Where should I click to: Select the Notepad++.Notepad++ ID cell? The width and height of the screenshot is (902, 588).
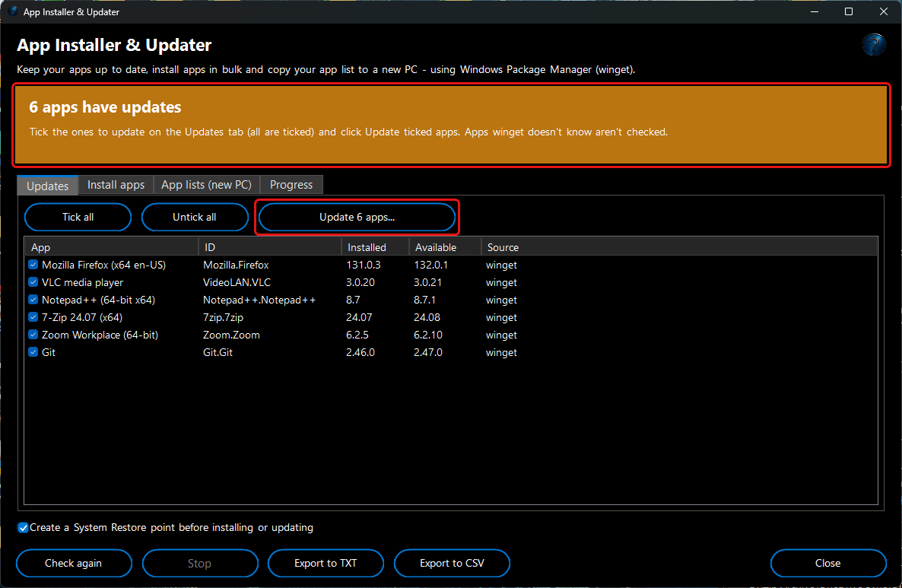point(259,300)
